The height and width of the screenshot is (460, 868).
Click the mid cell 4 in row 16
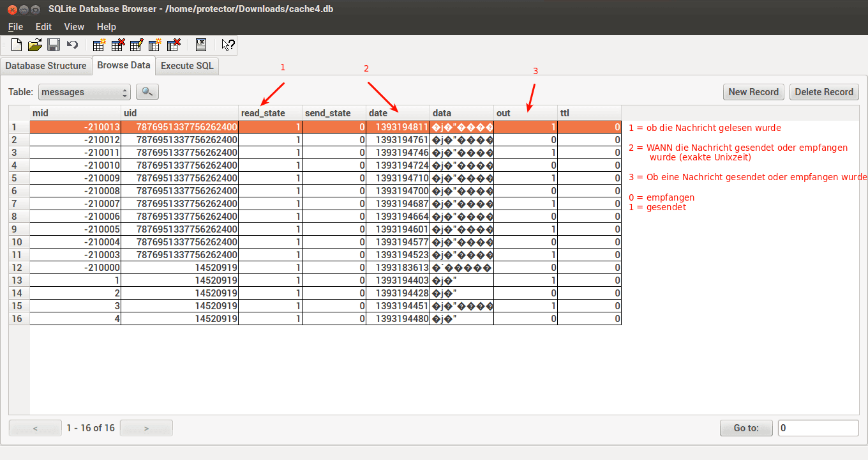tap(75, 319)
